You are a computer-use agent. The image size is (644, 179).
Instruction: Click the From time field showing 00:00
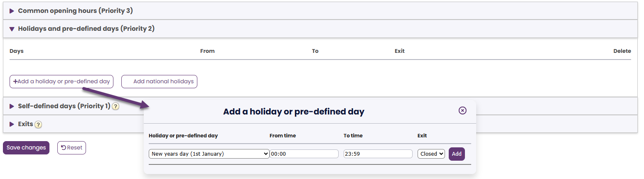point(304,154)
